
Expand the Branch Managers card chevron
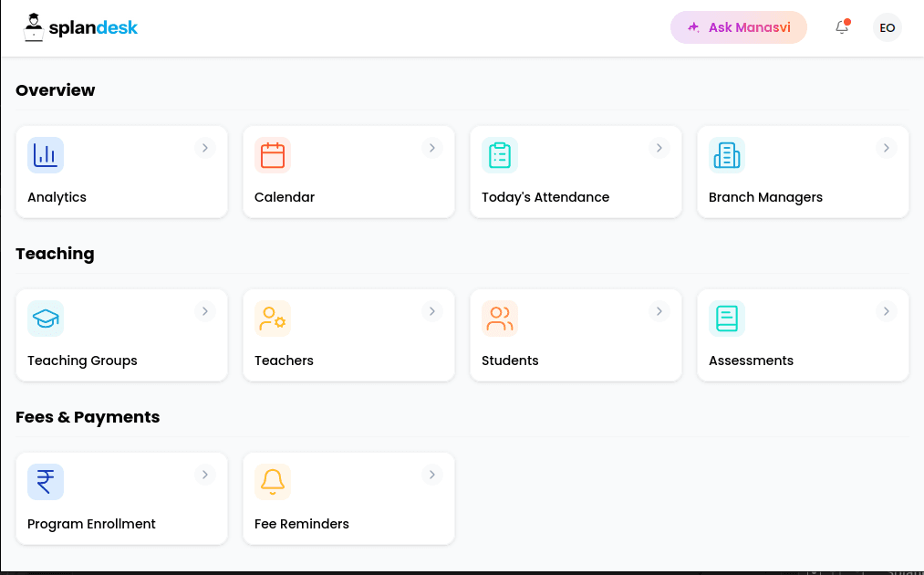(886, 148)
